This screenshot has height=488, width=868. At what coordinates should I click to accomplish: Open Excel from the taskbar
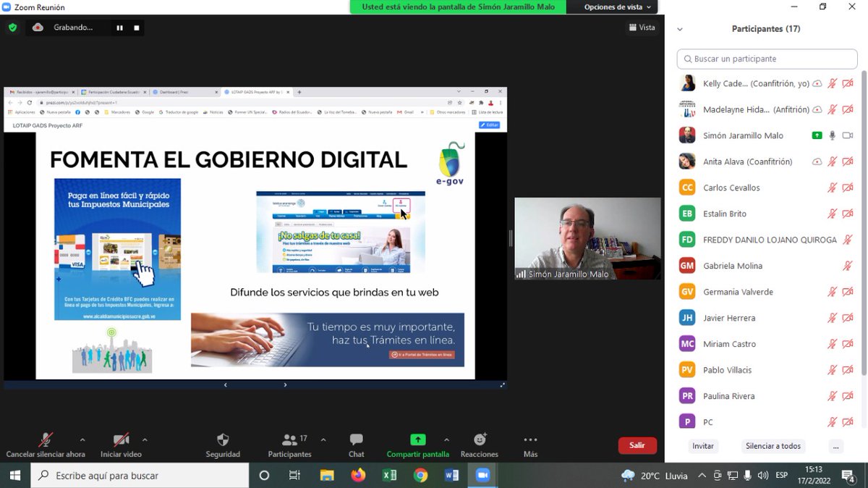pos(389,476)
